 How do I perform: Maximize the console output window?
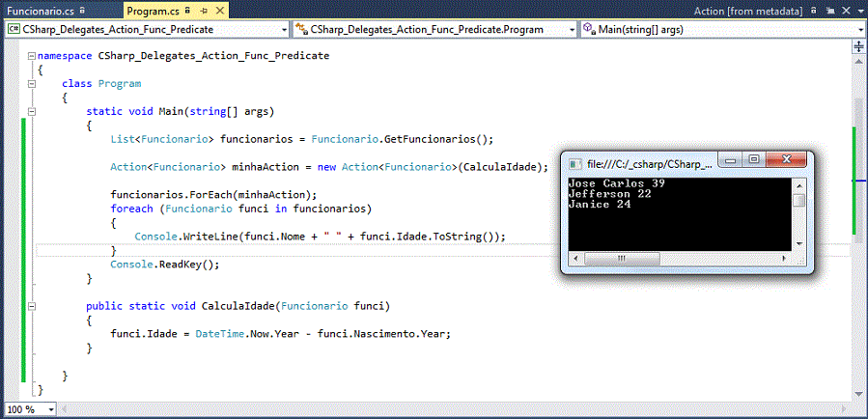(x=753, y=160)
